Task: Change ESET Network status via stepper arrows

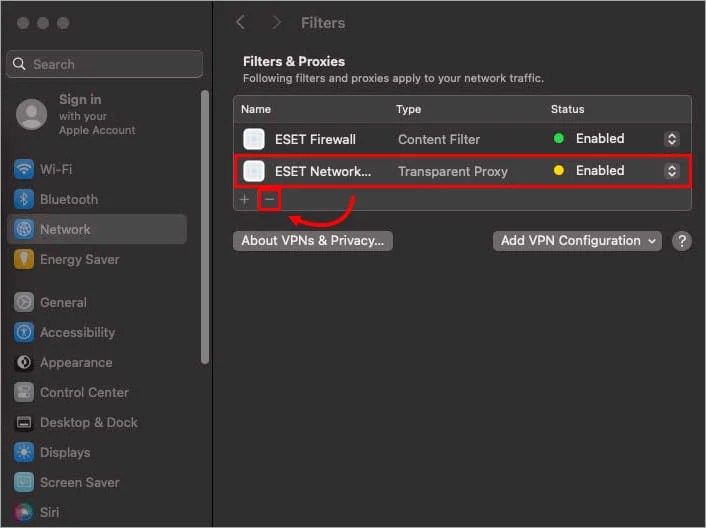Action: pos(672,171)
